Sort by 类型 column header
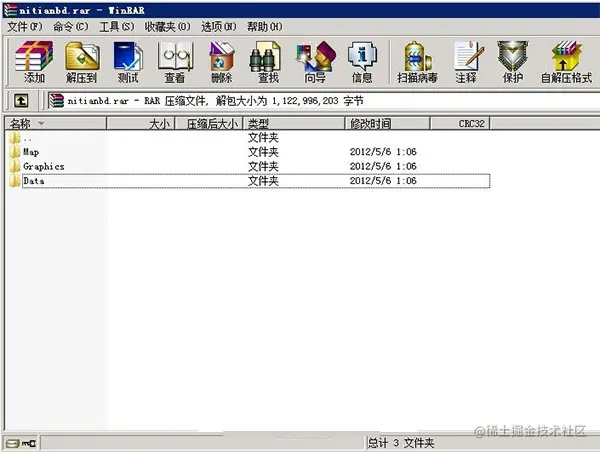The width and height of the screenshot is (600, 452). [x=294, y=124]
